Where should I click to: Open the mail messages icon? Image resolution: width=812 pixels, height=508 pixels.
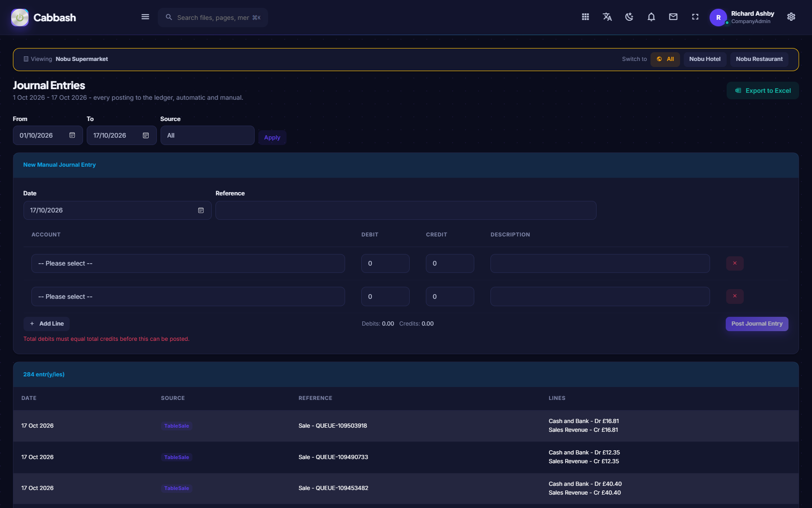click(x=673, y=17)
